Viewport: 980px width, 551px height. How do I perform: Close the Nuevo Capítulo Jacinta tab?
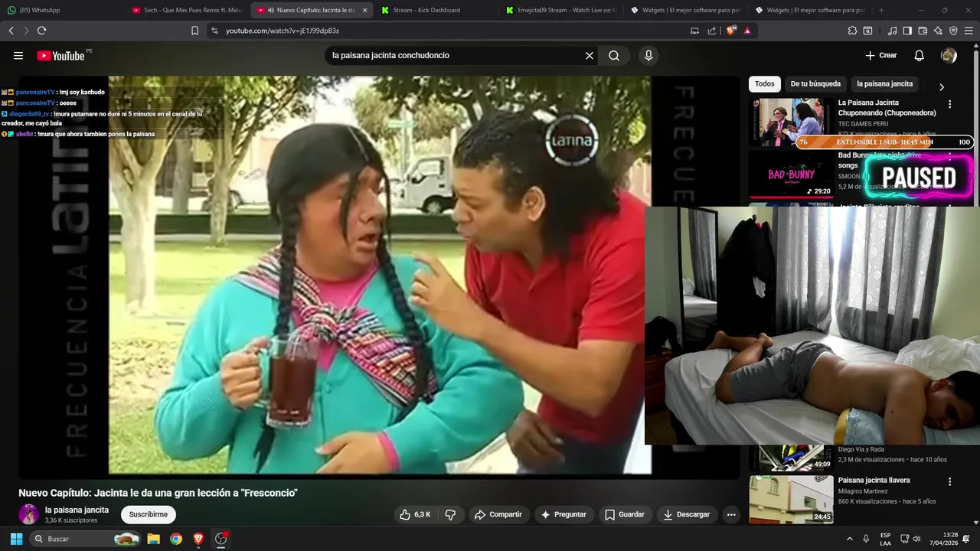[x=364, y=10]
